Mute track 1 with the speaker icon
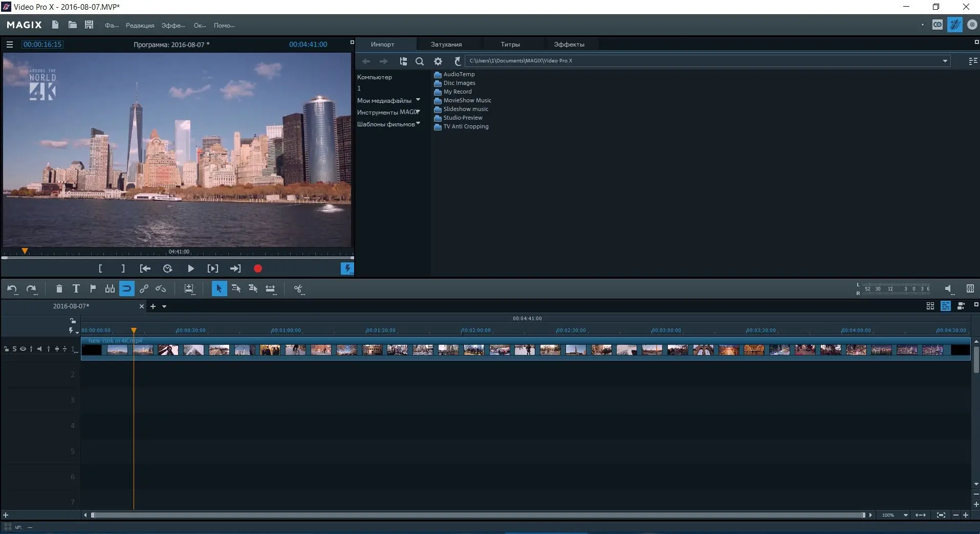Image resolution: width=980 pixels, height=534 pixels. 39,348
